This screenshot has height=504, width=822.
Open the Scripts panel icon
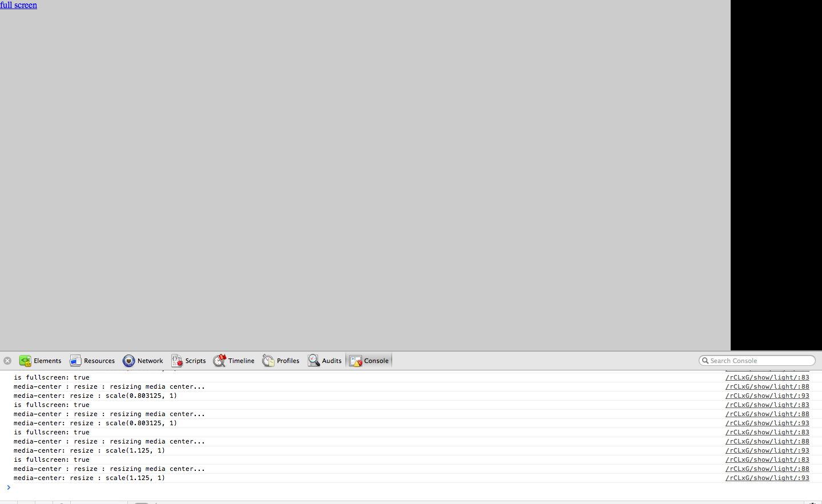click(177, 361)
